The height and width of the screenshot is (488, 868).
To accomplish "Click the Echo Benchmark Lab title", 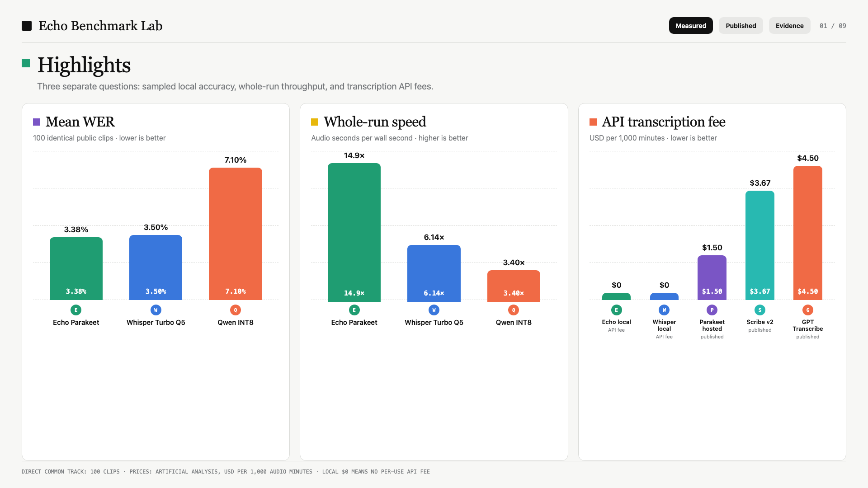I will 100,26.
